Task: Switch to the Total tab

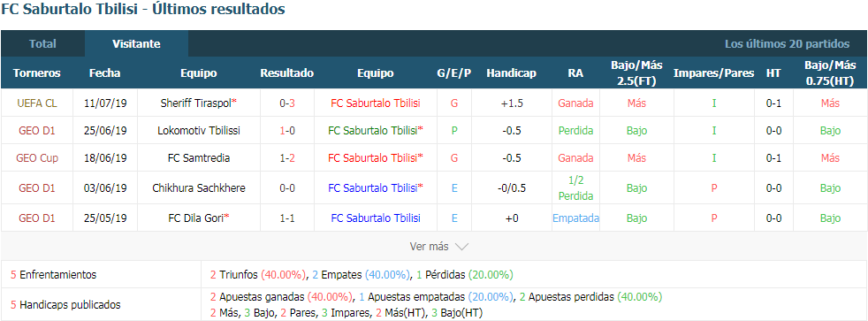Action: click(x=42, y=43)
